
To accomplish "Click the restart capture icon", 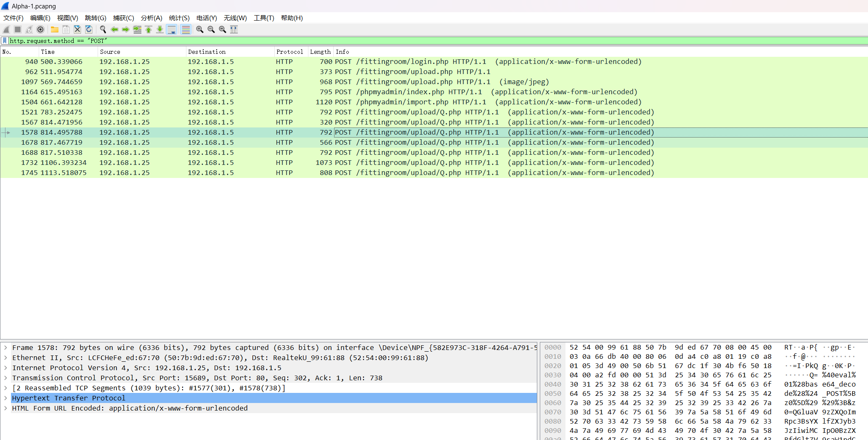I will (29, 29).
